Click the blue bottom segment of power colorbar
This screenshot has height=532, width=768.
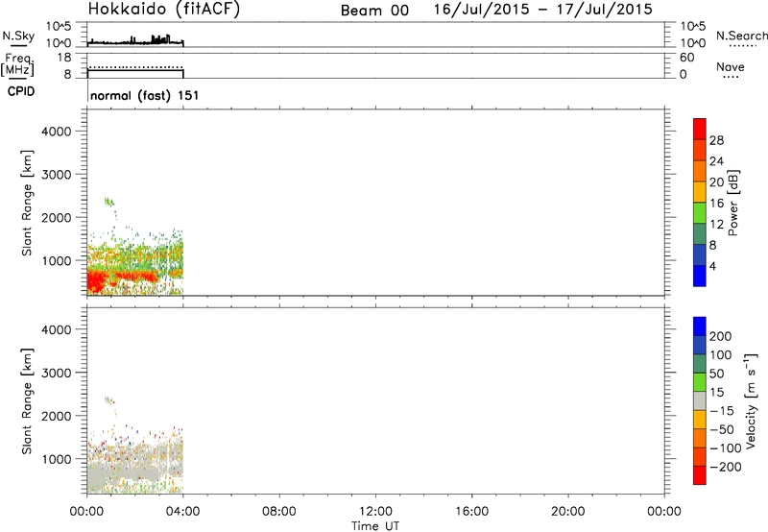point(700,276)
